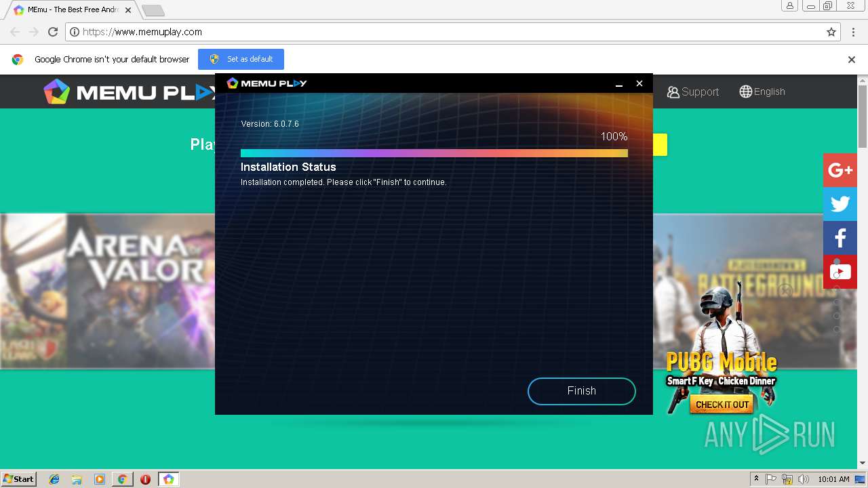
Task: Go forward in Chrome
Action: point(34,32)
